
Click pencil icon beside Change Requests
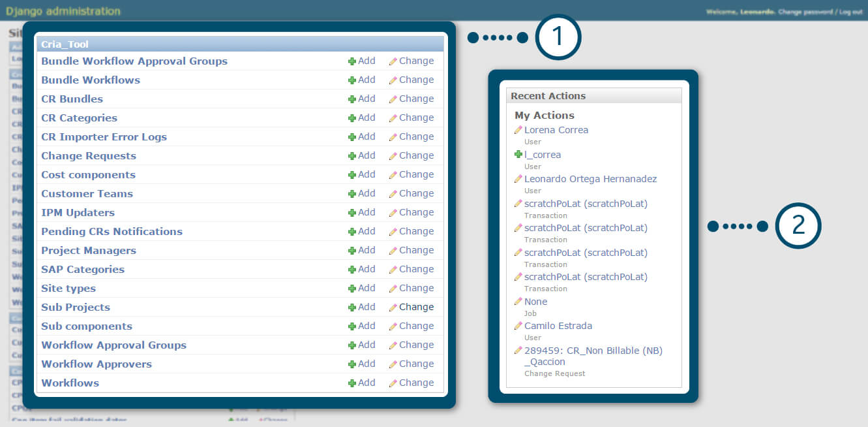[393, 156]
